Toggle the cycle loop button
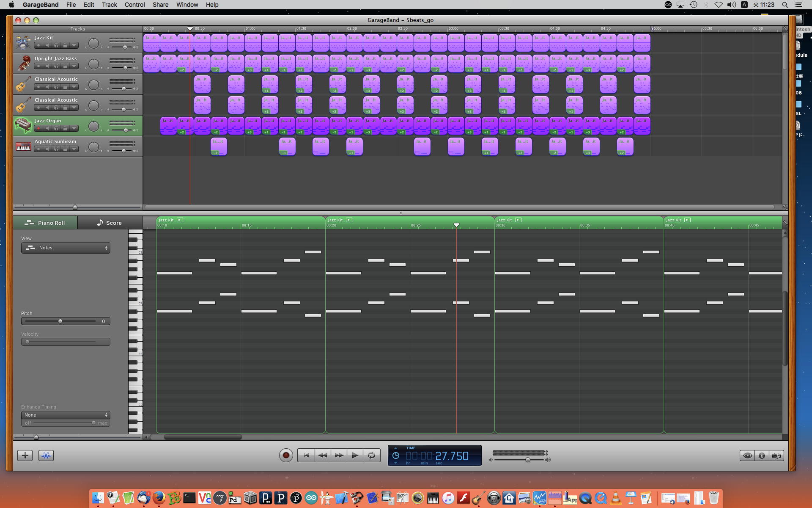 coord(371,456)
